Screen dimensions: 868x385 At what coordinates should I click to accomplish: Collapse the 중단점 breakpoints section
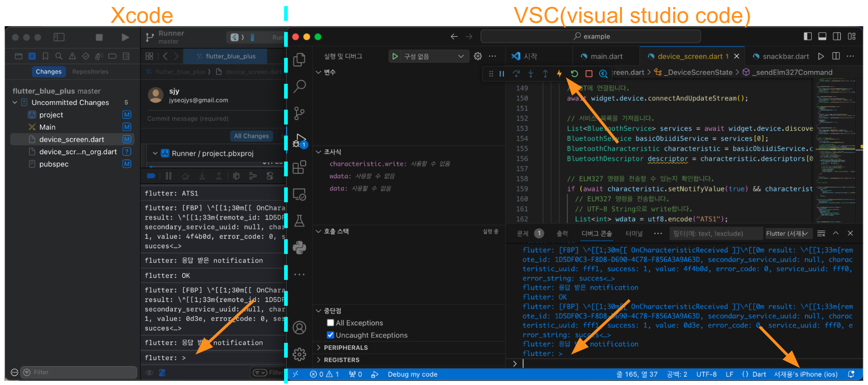tap(319, 311)
